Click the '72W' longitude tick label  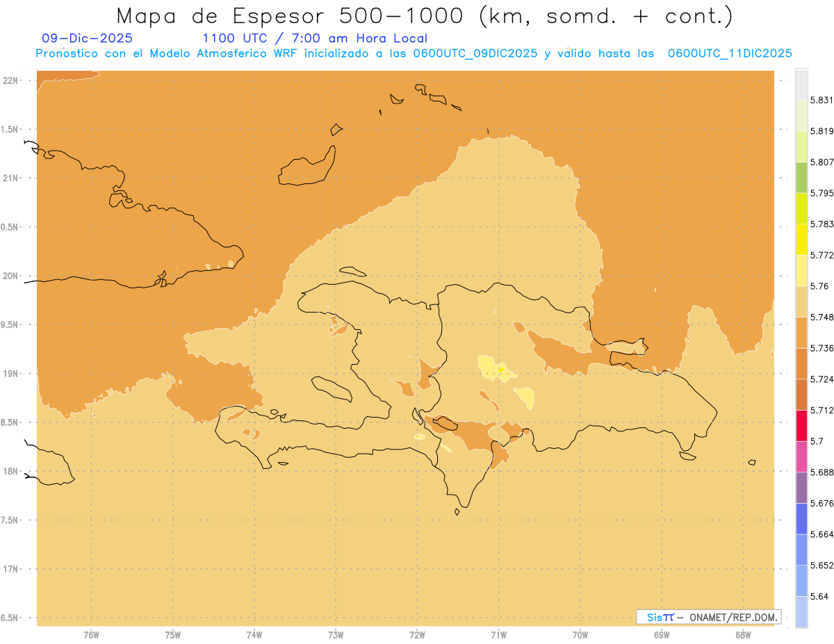(418, 634)
